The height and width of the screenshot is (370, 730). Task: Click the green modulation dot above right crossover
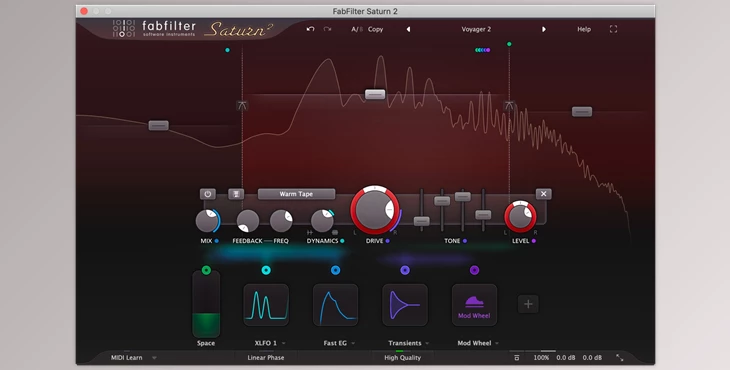coord(509,44)
